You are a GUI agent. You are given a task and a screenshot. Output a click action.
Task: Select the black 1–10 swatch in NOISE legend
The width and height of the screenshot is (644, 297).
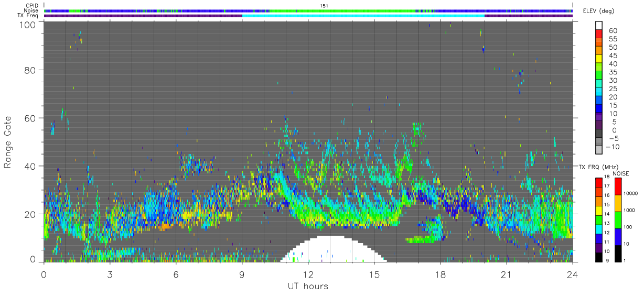[618, 254]
